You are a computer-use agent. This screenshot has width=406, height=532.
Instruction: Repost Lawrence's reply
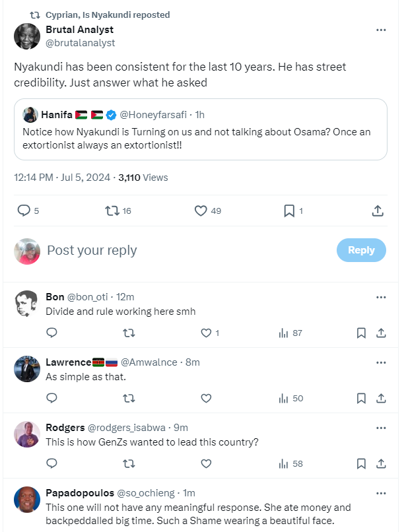pos(129,398)
